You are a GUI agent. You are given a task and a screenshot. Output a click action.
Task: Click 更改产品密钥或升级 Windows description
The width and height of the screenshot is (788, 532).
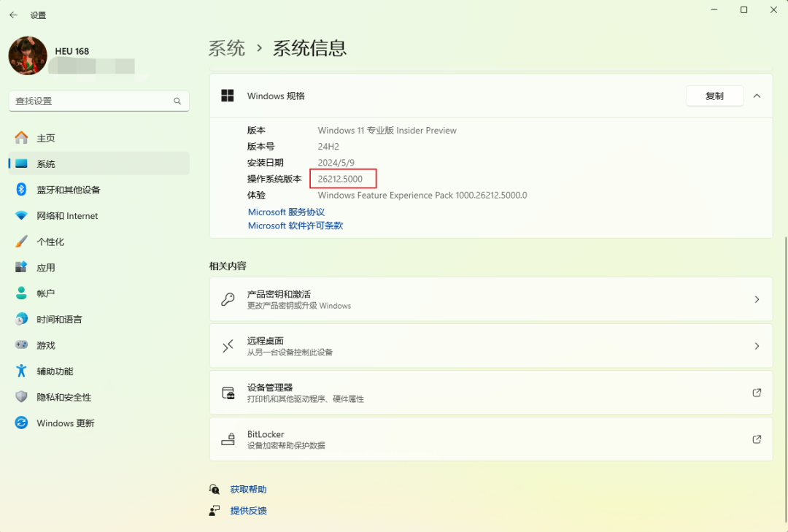[299, 306]
